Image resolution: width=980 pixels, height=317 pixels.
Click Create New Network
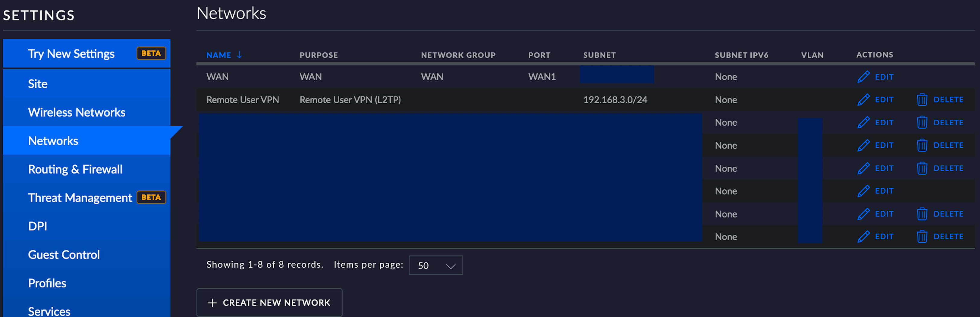269,302
